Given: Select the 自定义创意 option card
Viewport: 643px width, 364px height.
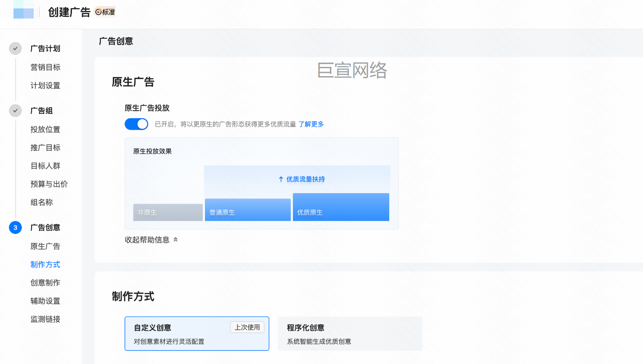Looking at the screenshot, I should coord(197,334).
